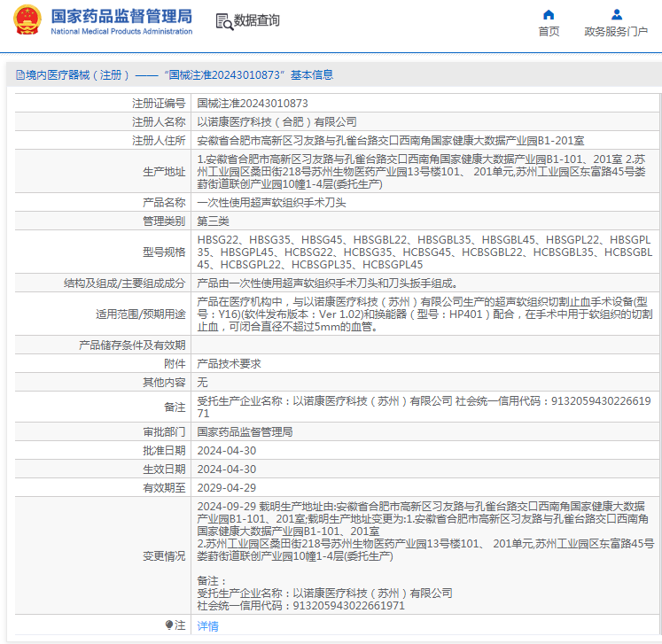Click the 注册人住所 row label
This screenshot has height=644, width=662.
point(159,141)
